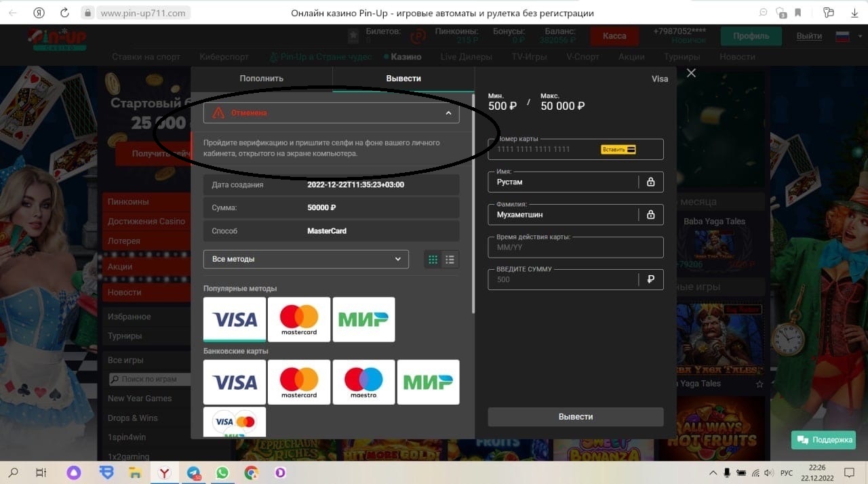Click the ruble icon in the amount field
Viewport: 868px width, 484px height.
(x=651, y=279)
